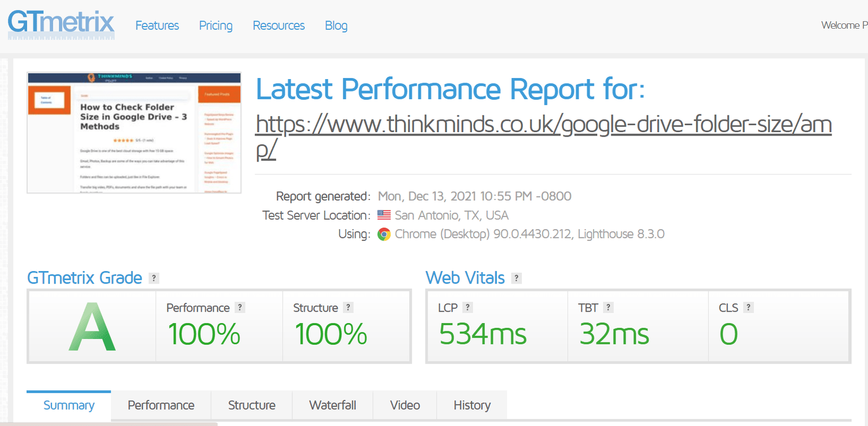Viewport: 868px width, 426px height.
Task: Switch to the Waterfall tab
Action: (x=333, y=405)
